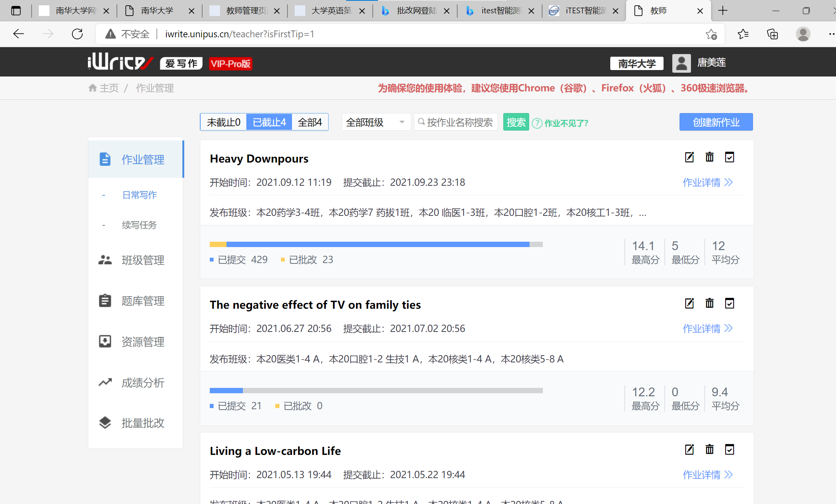Image resolution: width=836 pixels, height=504 pixels.
Task: Click checkmark icon on TV family ties assignment
Action: (x=729, y=303)
